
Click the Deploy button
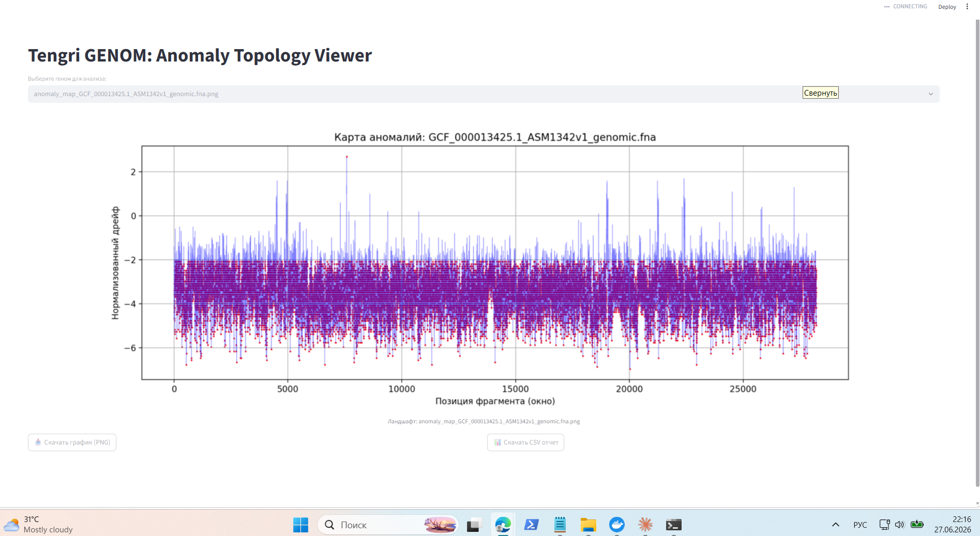(x=947, y=7)
